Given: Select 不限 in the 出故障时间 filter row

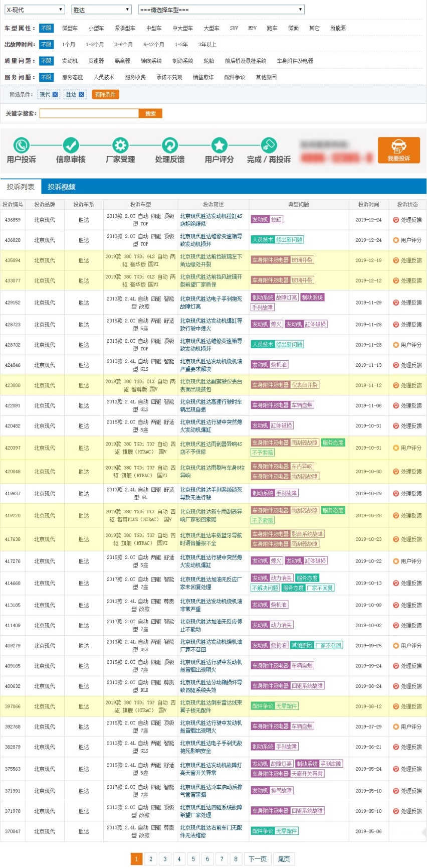Looking at the screenshot, I should tap(46, 44).
